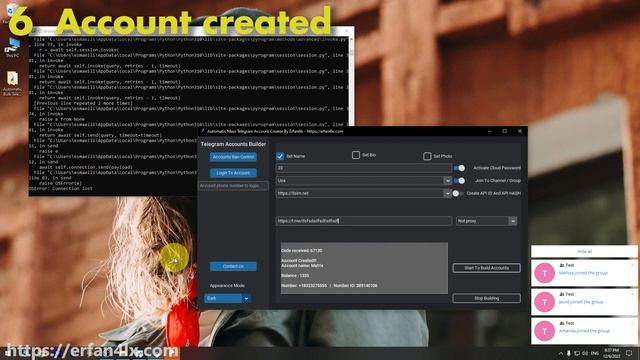Viewport: 640px width, 360px height.
Task: Click the volume tray icon
Action: [585, 353]
